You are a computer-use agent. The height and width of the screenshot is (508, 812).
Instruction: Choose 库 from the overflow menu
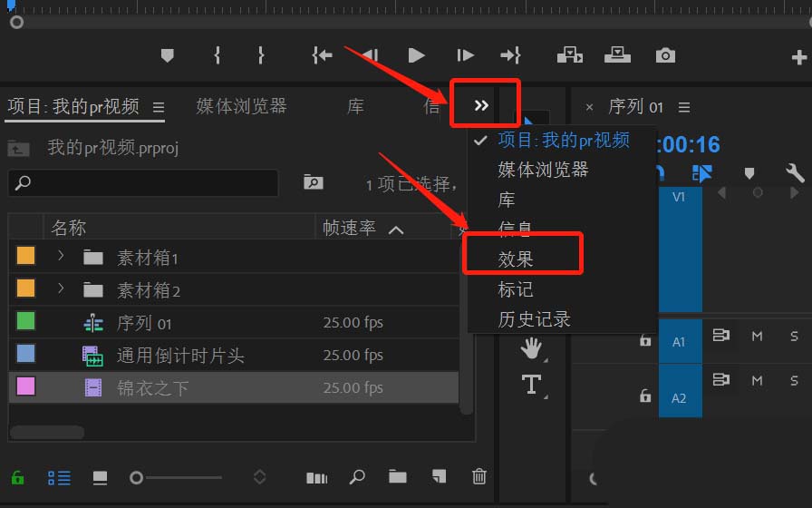(x=507, y=200)
